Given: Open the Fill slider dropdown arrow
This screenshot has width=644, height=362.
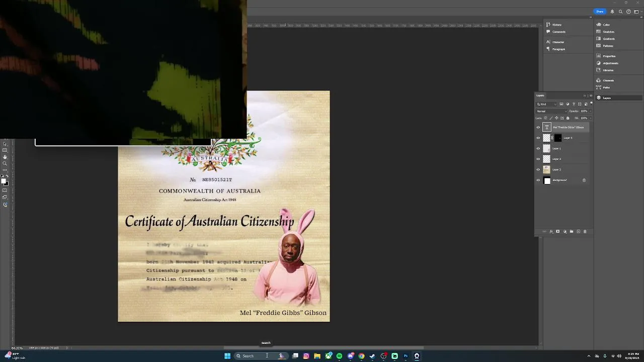Looking at the screenshot, I should [x=591, y=118].
